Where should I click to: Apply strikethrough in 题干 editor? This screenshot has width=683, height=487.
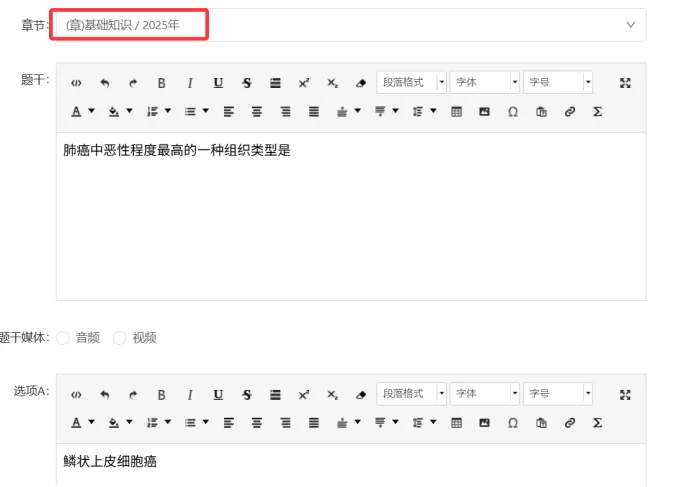[247, 83]
